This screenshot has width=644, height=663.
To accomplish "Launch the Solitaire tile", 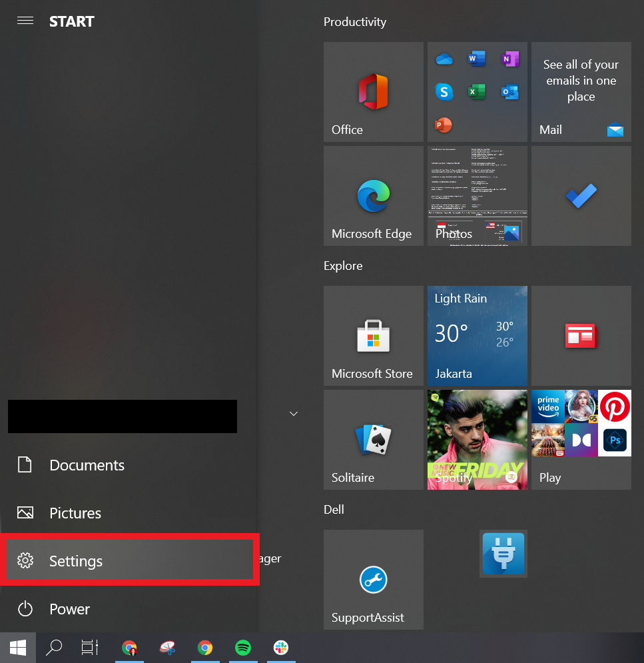I will (x=373, y=440).
